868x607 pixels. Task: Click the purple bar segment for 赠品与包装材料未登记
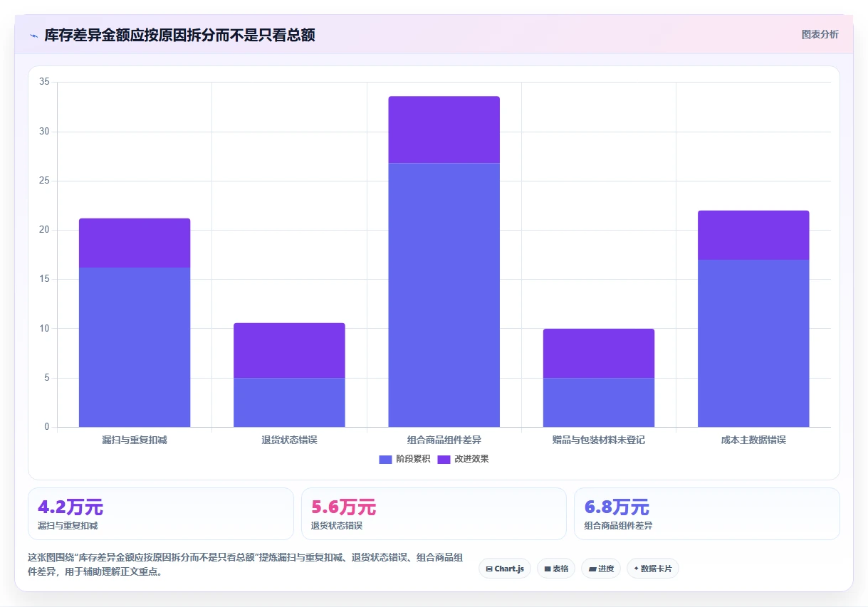click(x=599, y=353)
